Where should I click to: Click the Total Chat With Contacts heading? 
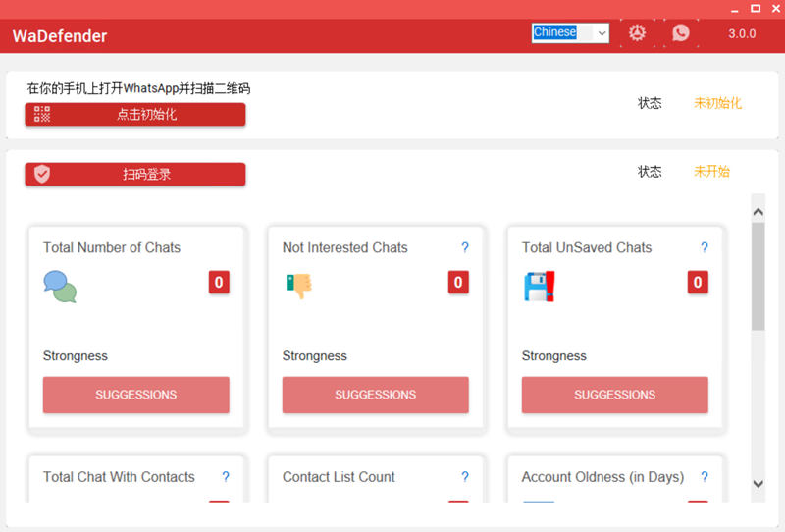[119, 477]
